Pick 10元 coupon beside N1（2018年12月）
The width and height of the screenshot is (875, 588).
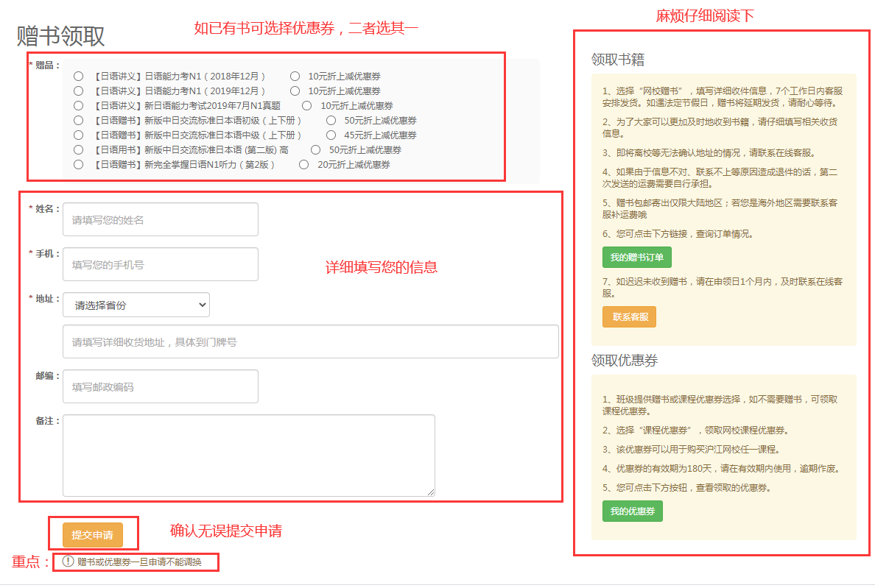(295, 76)
